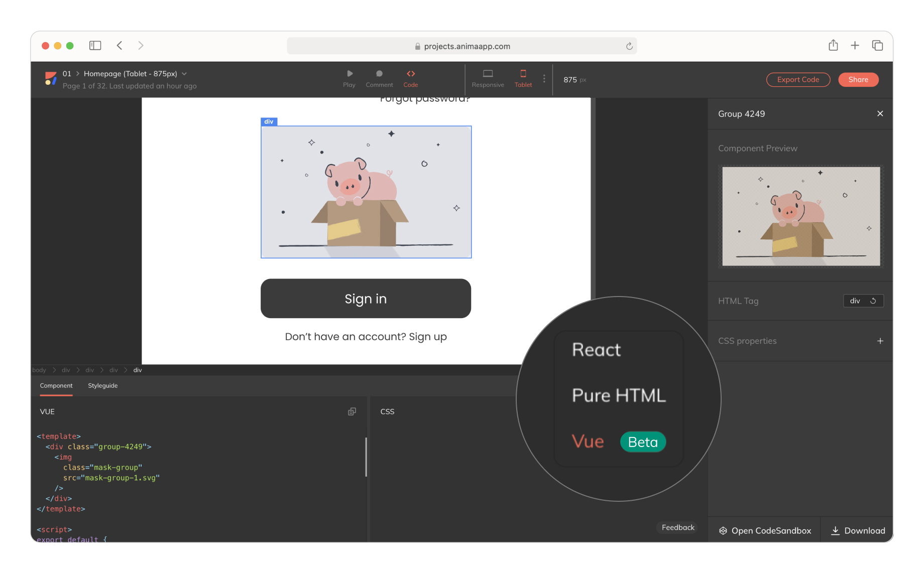Click the Export Code button

[x=797, y=80]
